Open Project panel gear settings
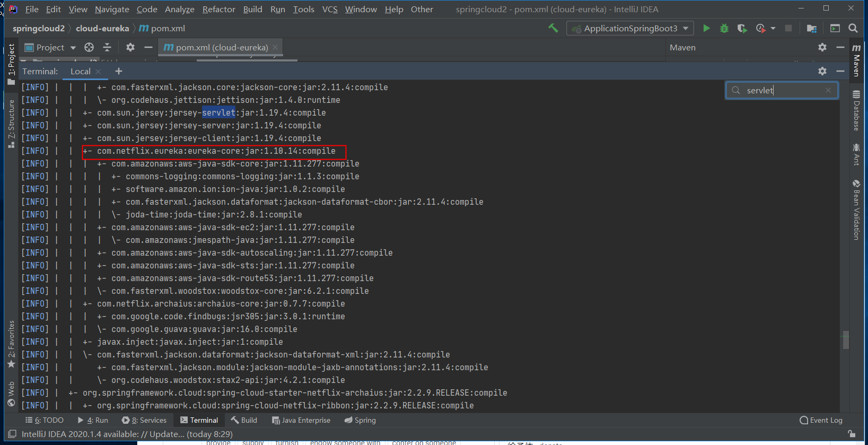 click(x=130, y=47)
